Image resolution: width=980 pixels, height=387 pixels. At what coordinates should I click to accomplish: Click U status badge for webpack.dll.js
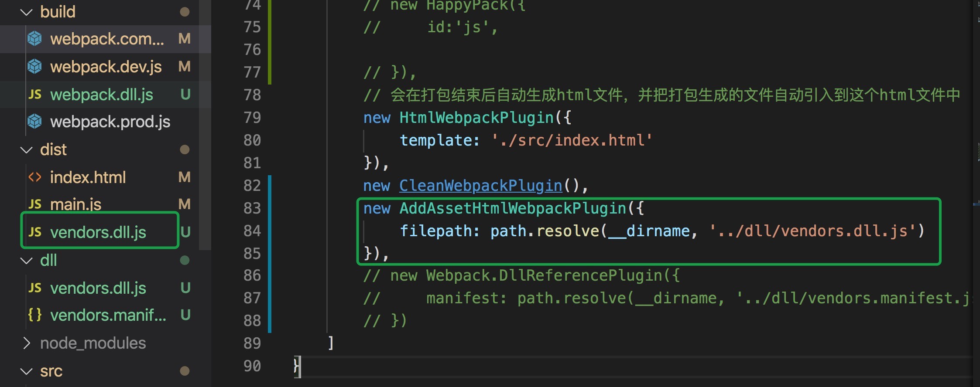(185, 95)
